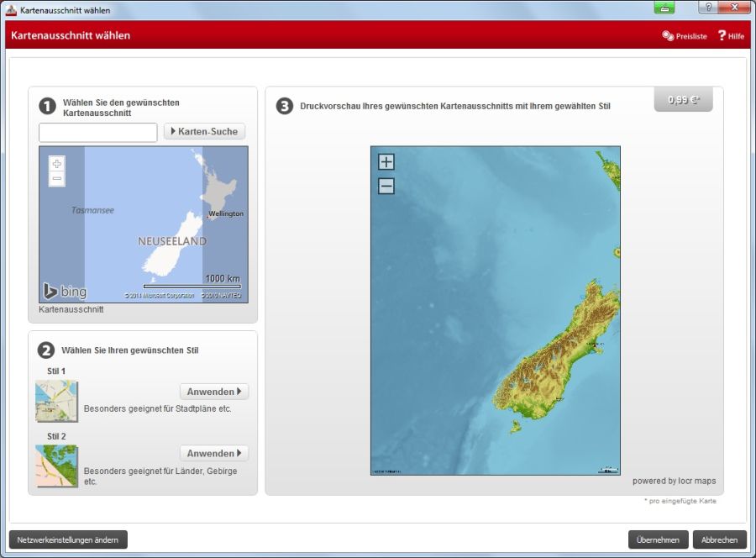
Task: Click the Bing logo on the map
Action: coord(65,292)
